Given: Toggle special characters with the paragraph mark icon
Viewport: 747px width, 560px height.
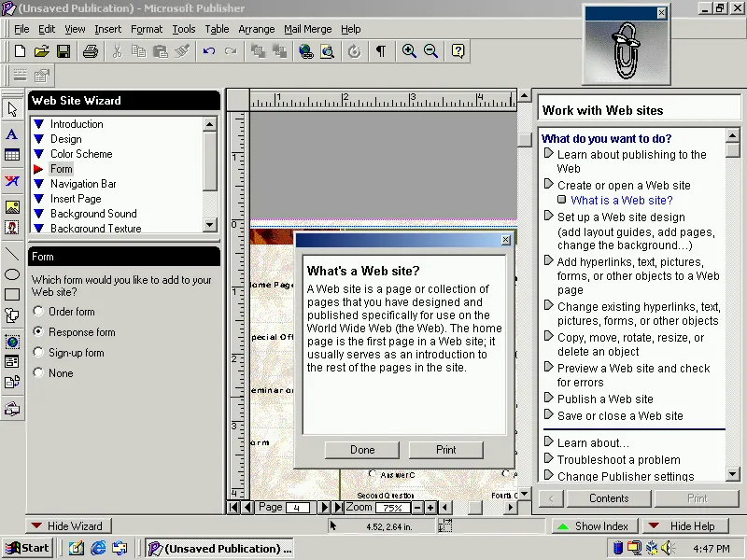Looking at the screenshot, I should pyautogui.click(x=380, y=51).
